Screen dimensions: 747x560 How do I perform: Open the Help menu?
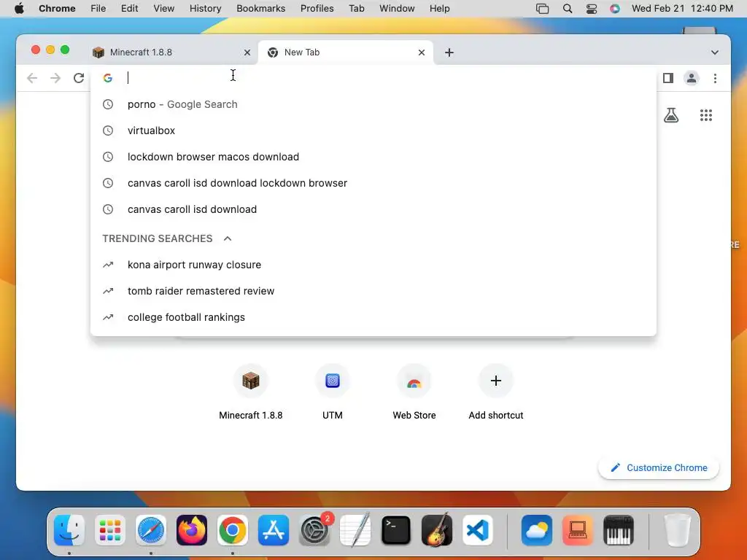point(439,9)
